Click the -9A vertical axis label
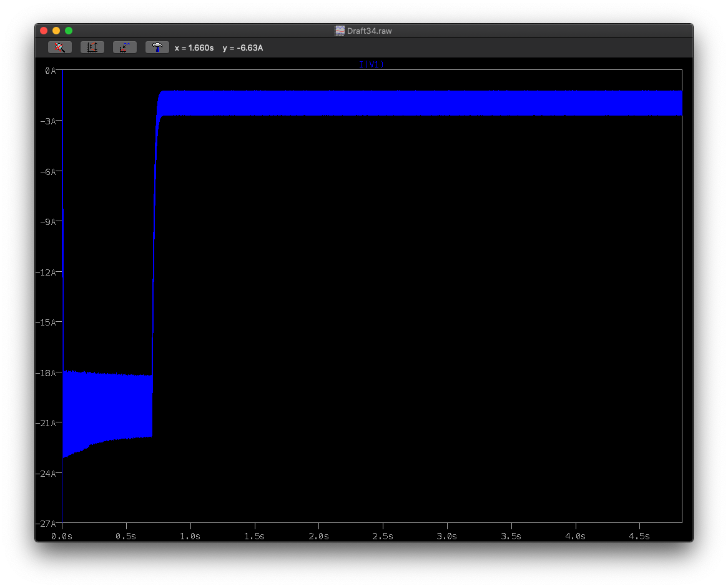 point(48,222)
